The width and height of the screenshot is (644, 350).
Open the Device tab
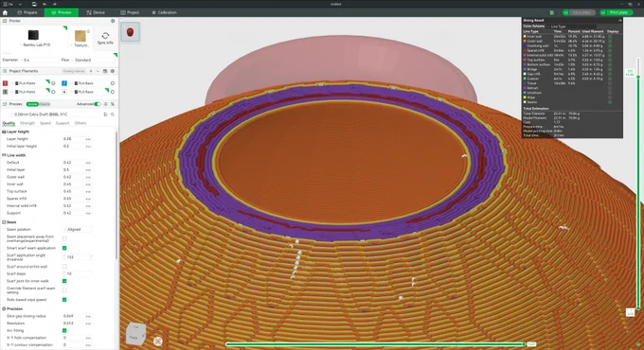pyautogui.click(x=96, y=12)
